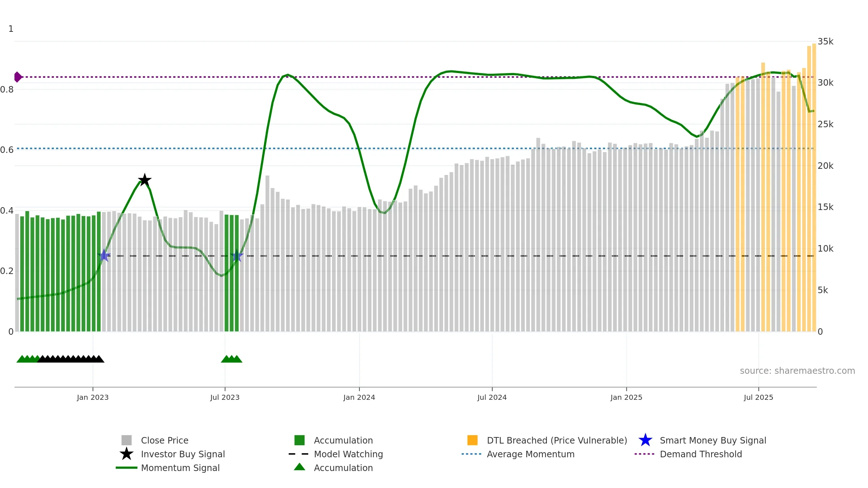This screenshot has width=868, height=488.
Task: Click the source: sharemaestro.com text
Action: coord(797,371)
